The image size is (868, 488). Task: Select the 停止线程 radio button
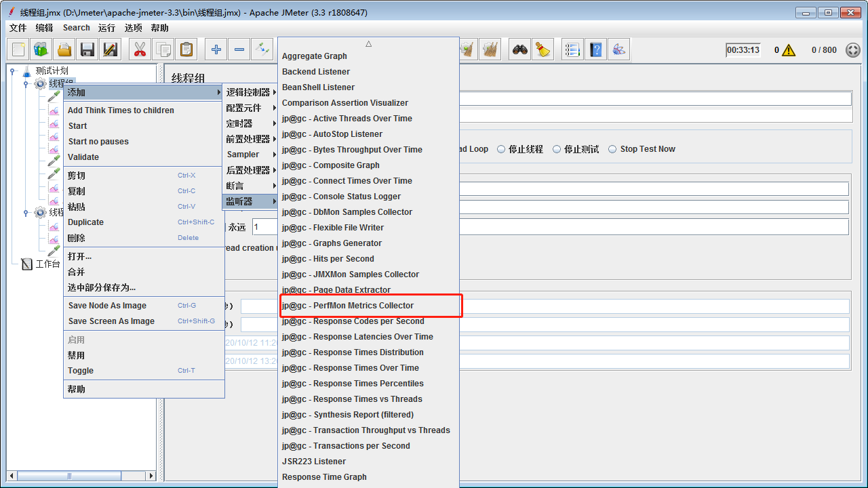(x=502, y=149)
